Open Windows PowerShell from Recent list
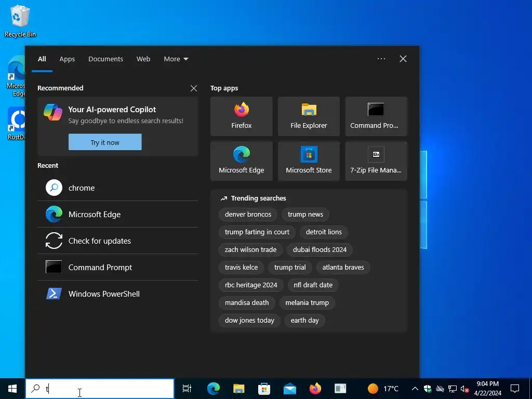532x399 pixels. coord(118,294)
